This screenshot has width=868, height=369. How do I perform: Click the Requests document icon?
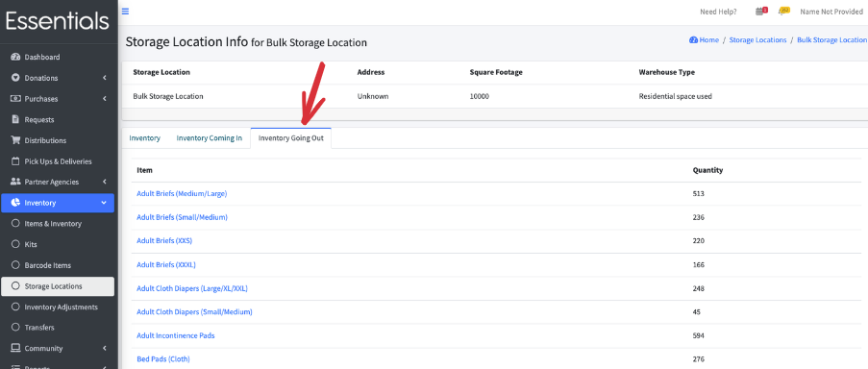click(15, 119)
